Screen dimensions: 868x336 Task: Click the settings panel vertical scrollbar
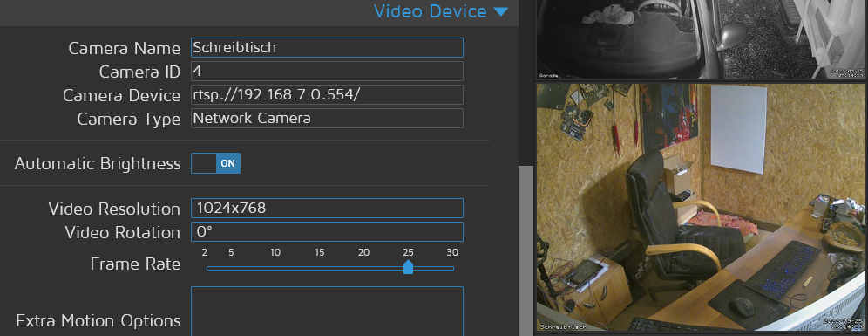point(526,250)
